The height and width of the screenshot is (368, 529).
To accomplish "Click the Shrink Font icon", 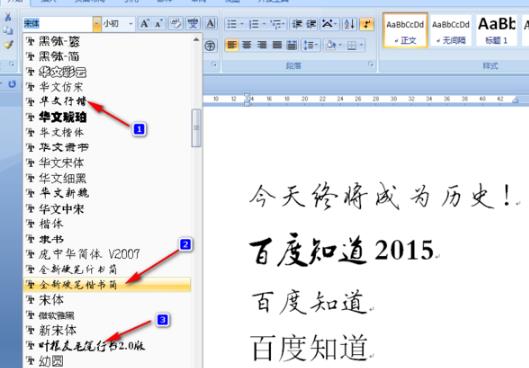I will (158, 24).
